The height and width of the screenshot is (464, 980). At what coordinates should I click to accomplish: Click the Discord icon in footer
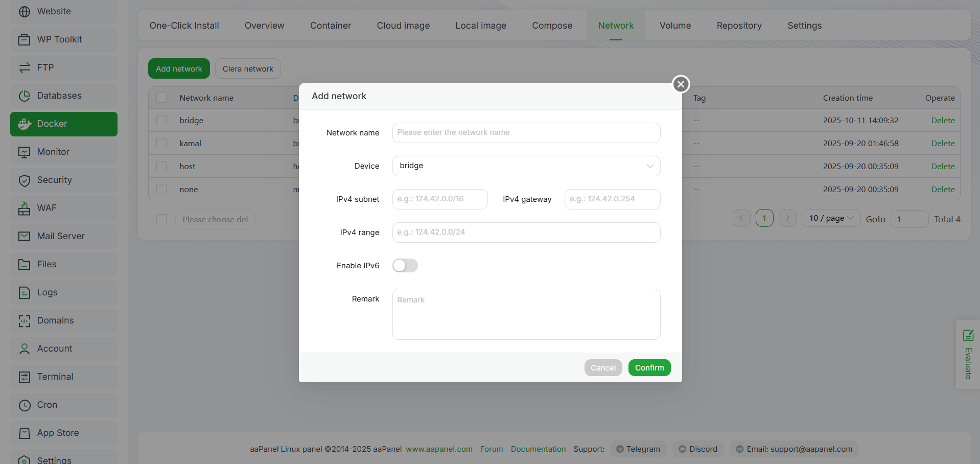[682, 449]
